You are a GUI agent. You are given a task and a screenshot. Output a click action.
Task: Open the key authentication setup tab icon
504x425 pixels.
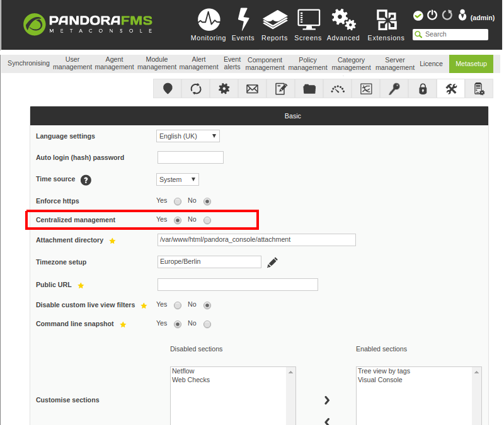pos(394,89)
